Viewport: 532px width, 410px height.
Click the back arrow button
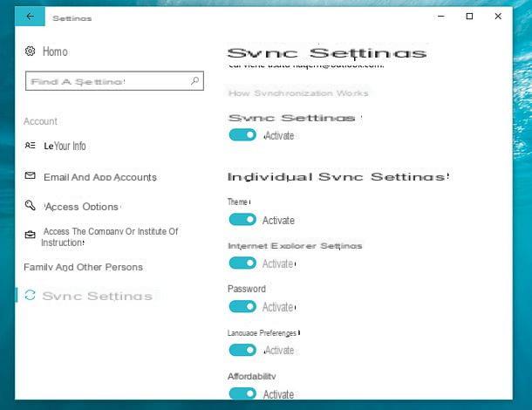[x=31, y=17]
